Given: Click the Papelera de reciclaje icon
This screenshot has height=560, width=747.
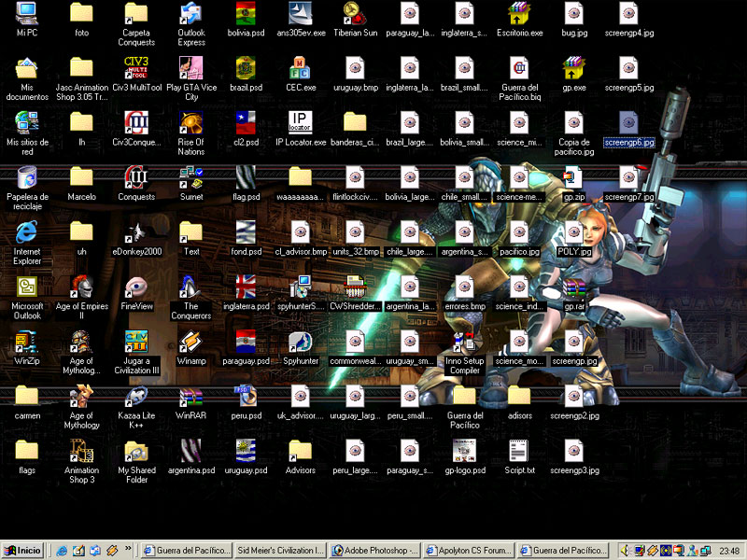Looking at the screenshot, I should coord(27,177).
